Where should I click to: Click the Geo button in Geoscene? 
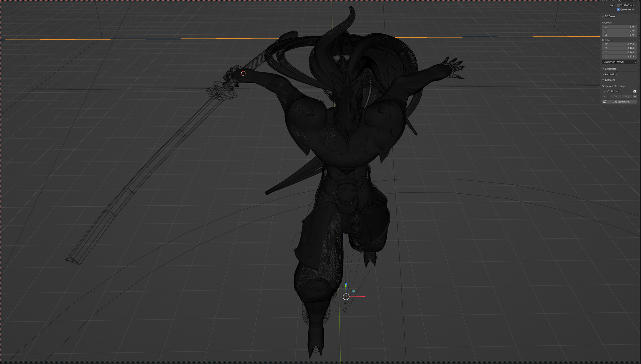click(616, 96)
